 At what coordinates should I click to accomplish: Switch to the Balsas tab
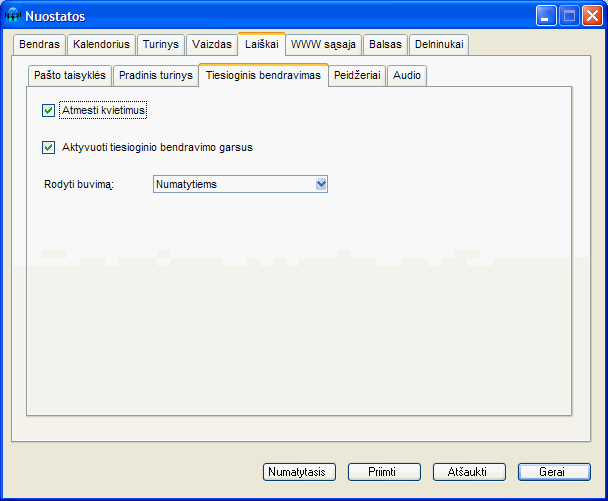(x=385, y=45)
